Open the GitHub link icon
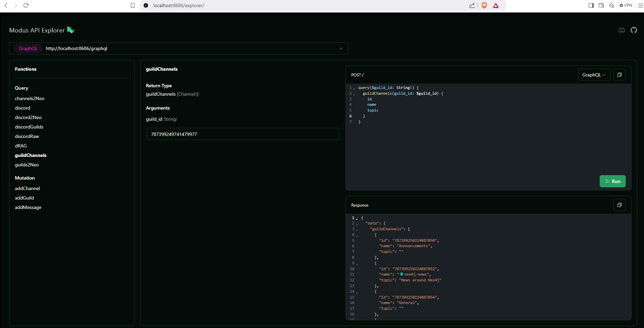The width and height of the screenshot is (644, 328). 634,30
